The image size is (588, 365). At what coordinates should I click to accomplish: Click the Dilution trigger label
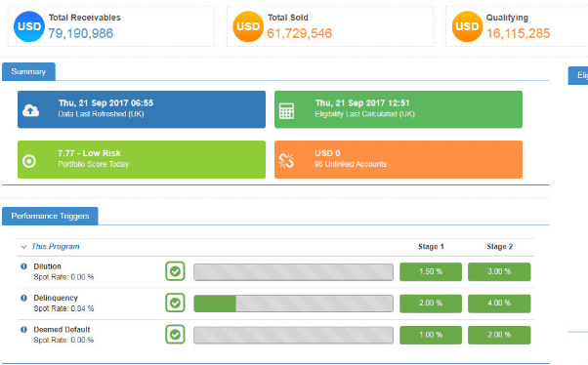(x=47, y=266)
